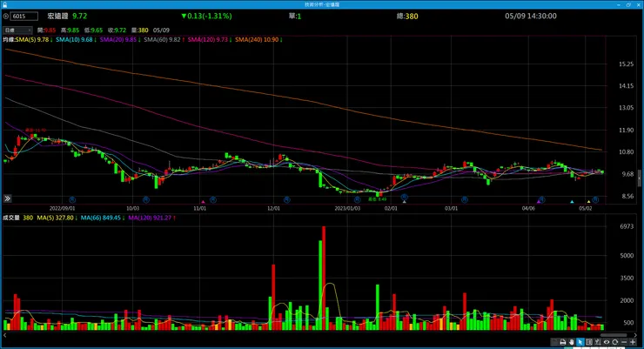Click the horizontal scrollbar thumb under the volume chart
The width and height of the screenshot is (644, 349).
pos(614,335)
